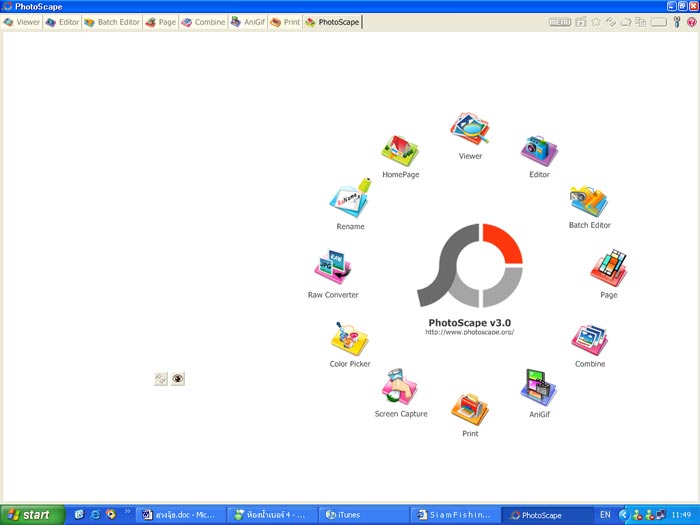Switch to the SiamFishin taskbar window
The image size is (700, 525).
pos(455,515)
